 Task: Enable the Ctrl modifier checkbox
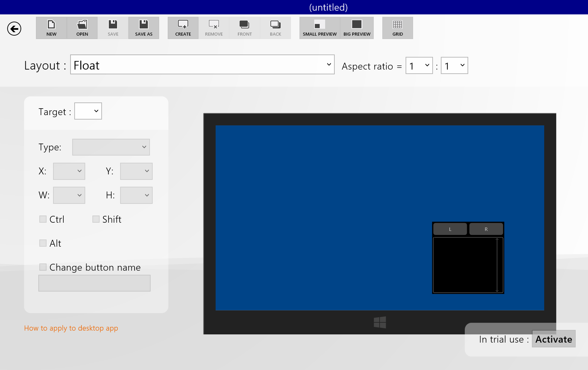43,219
